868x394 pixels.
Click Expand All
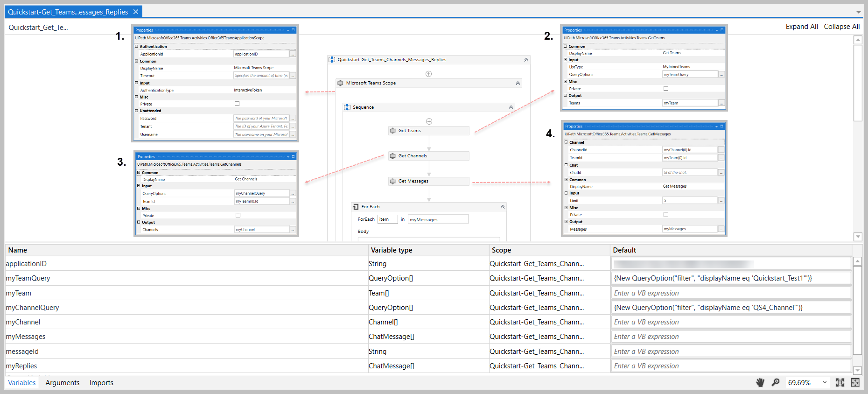[x=802, y=27]
